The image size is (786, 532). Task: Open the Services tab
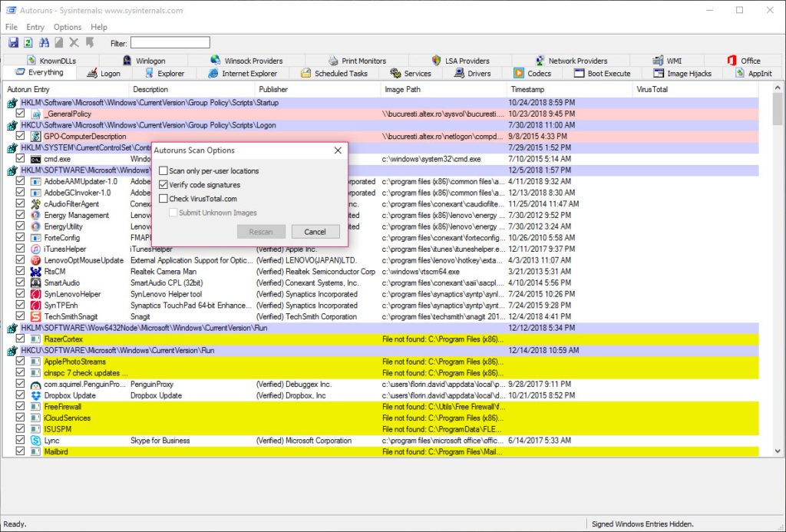click(x=411, y=74)
